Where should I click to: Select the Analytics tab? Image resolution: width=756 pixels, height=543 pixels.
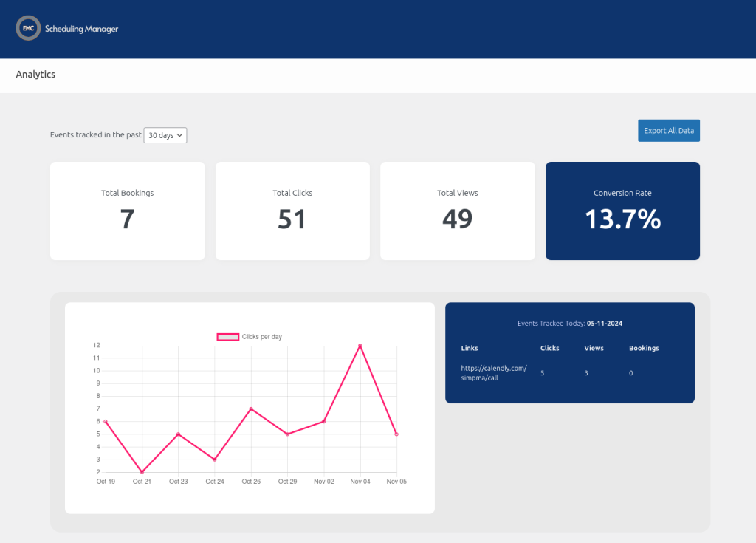[x=35, y=74]
